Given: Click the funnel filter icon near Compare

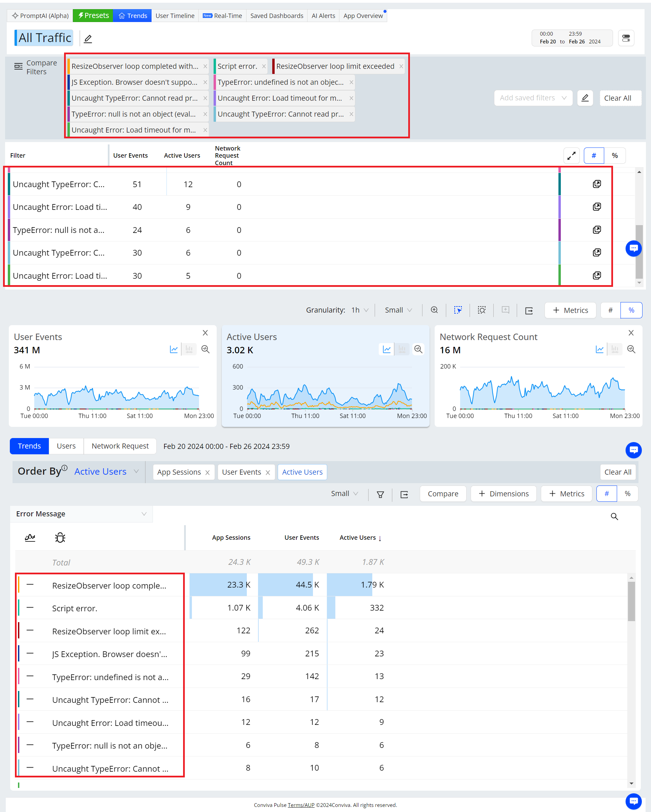Looking at the screenshot, I should [380, 494].
